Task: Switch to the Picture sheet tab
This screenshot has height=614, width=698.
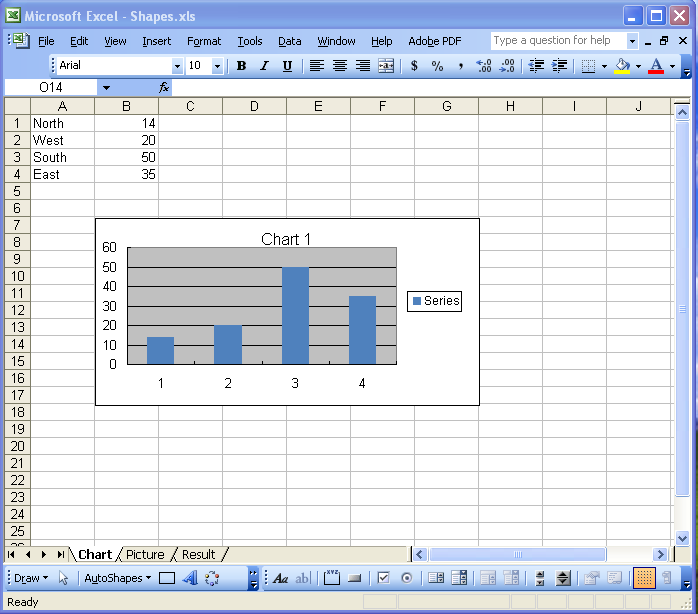Action: pos(145,554)
